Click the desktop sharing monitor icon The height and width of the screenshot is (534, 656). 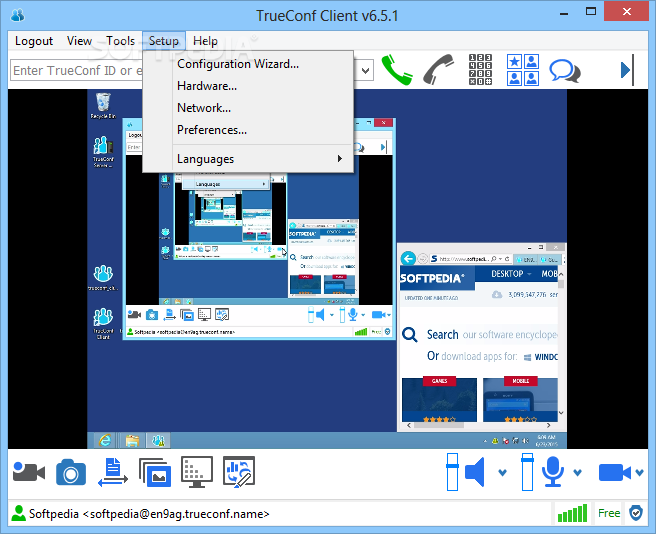coord(197,472)
